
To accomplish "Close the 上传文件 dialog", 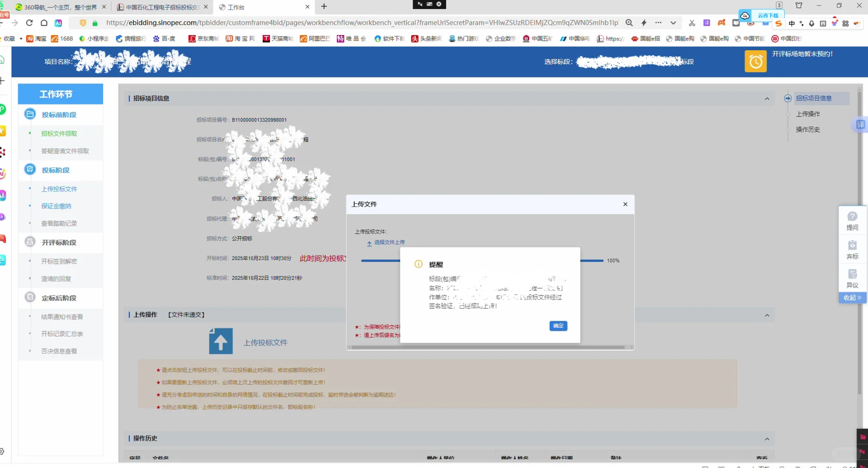I will click(x=625, y=204).
